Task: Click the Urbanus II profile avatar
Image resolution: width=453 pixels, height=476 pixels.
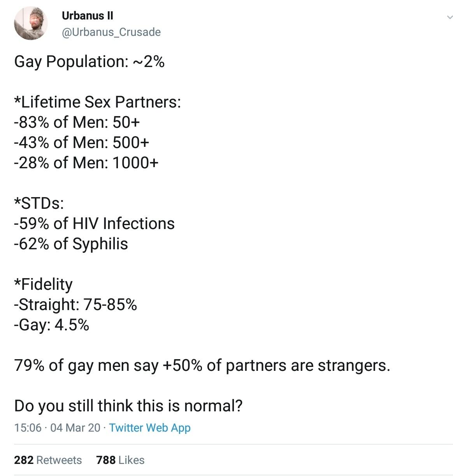Action: tap(31, 23)
